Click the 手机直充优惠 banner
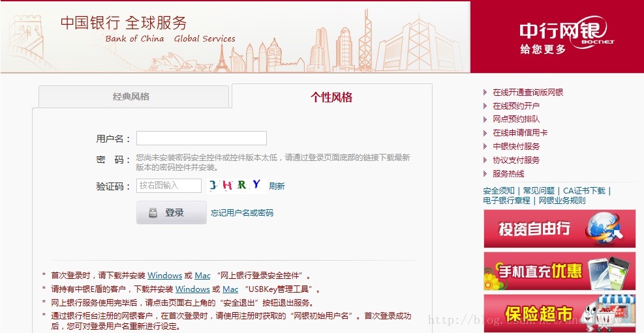 [559, 271]
